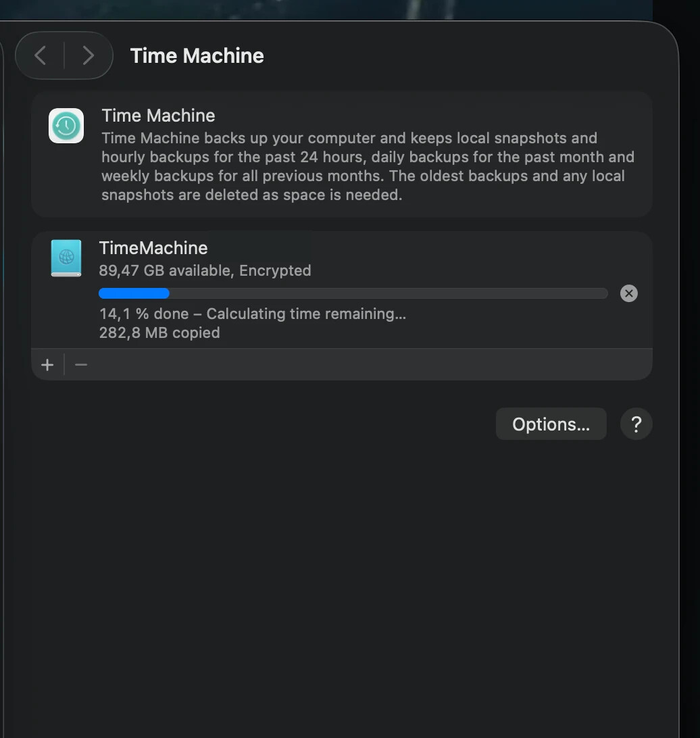Remove the backup disk with the minus

[81, 365]
